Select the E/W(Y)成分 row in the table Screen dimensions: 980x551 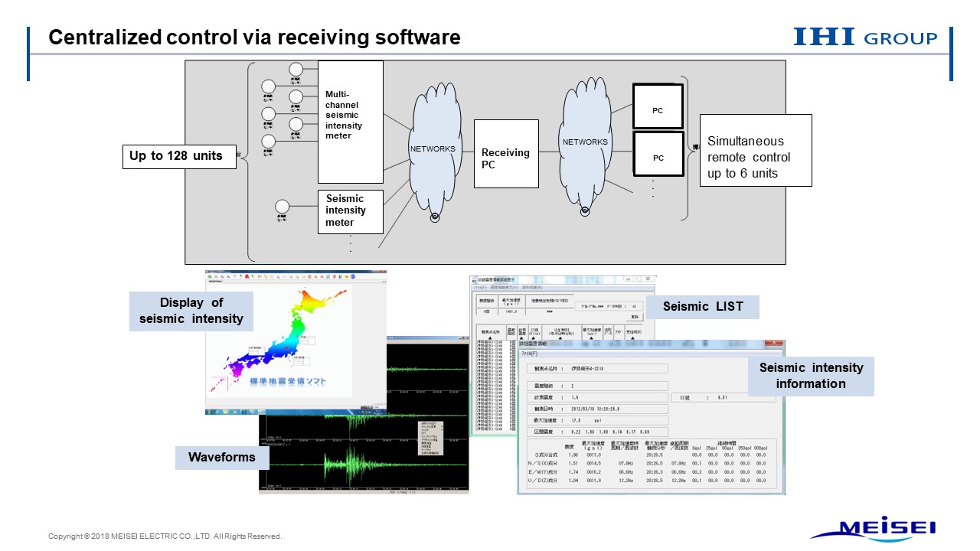[648, 472]
